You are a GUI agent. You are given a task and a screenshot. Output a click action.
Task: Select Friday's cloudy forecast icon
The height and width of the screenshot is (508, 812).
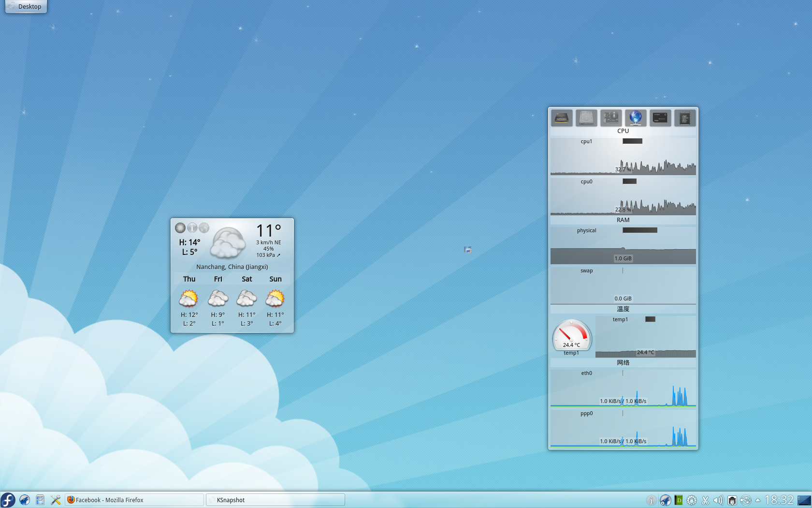click(218, 299)
